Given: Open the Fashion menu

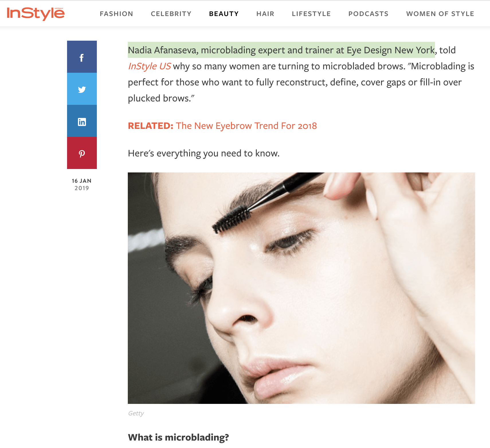Looking at the screenshot, I should coord(116,14).
